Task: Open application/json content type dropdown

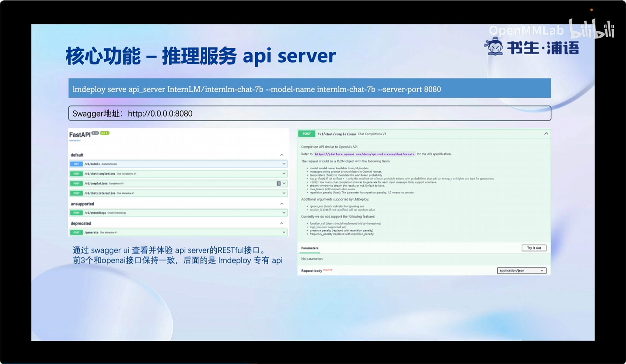Action: [521, 271]
